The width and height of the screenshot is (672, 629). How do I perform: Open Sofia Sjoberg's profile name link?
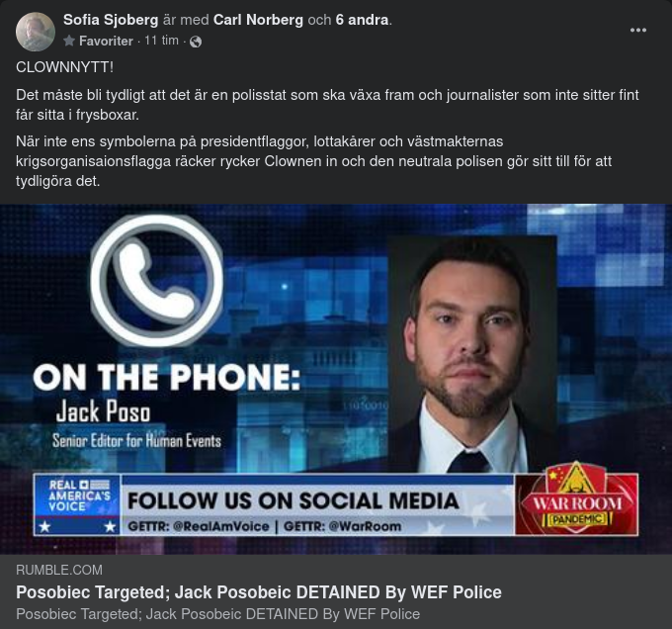click(111, 20)
